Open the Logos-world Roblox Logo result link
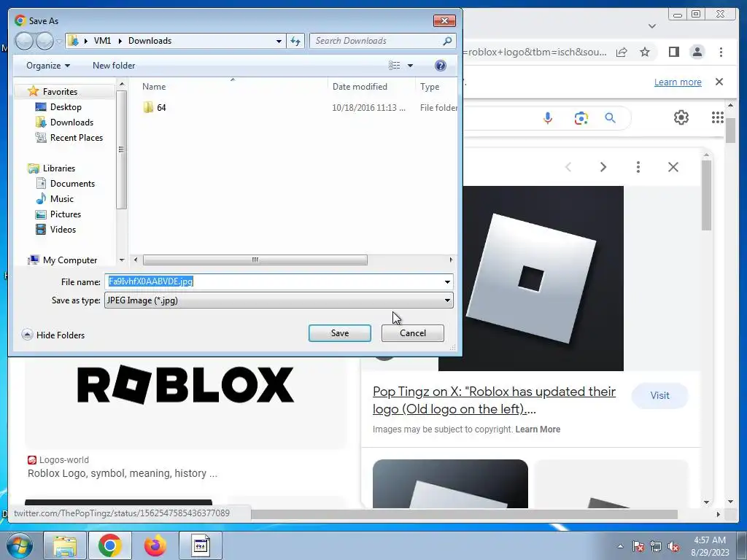Screen dimensions: 747x560 pos(123,473)
